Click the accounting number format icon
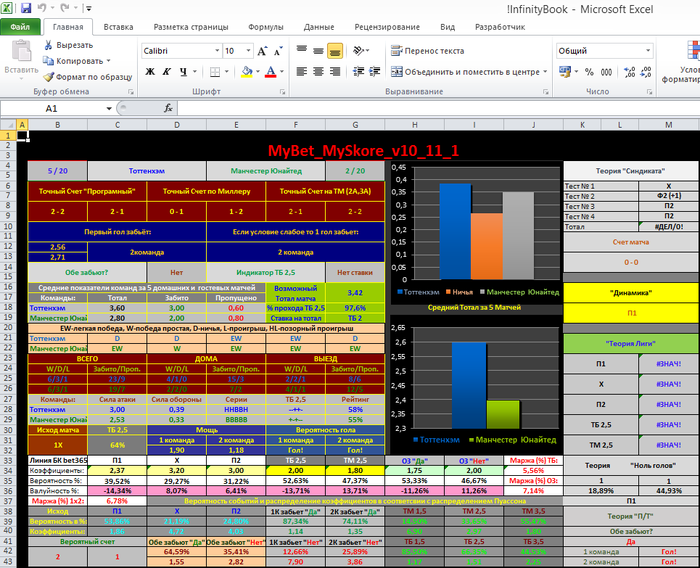This screenshot has width=700, height=568. tap(565, 71)
